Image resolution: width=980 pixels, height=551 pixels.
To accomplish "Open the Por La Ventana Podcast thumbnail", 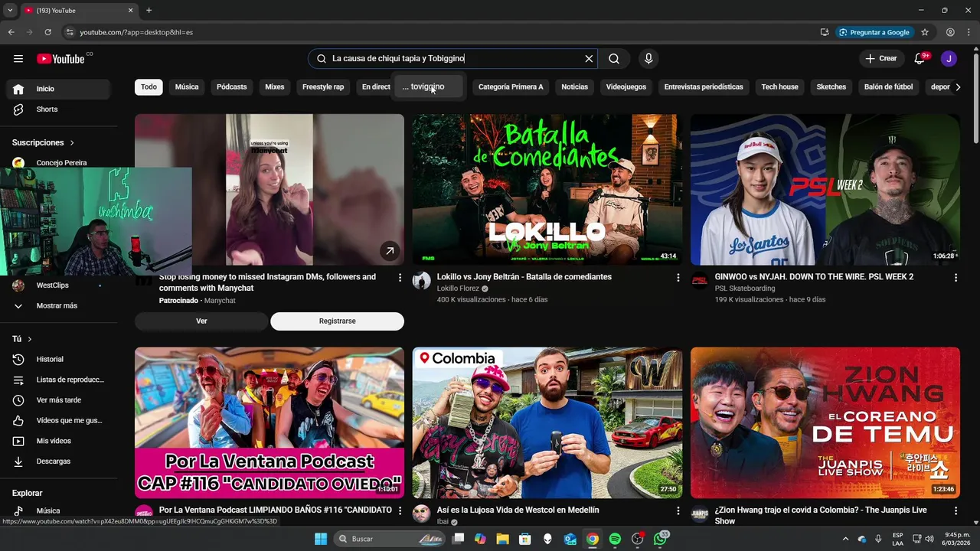I will click(269, 422).
